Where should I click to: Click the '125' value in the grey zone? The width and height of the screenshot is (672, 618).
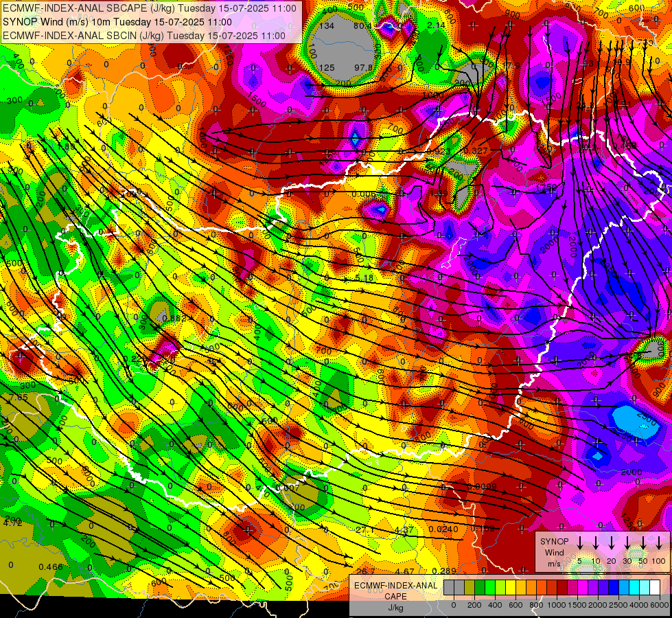tap(327, 68)
